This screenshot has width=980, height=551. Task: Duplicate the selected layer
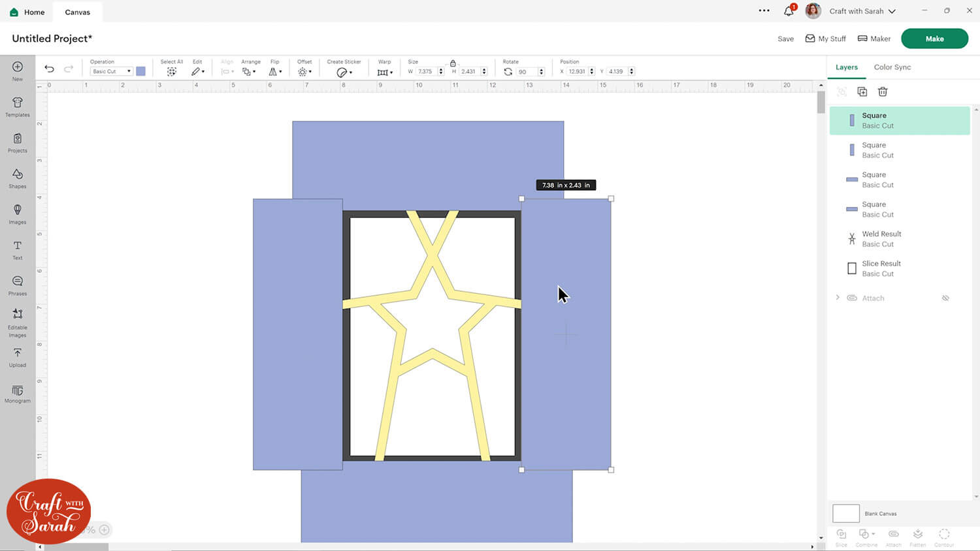[x=862, y=92]
